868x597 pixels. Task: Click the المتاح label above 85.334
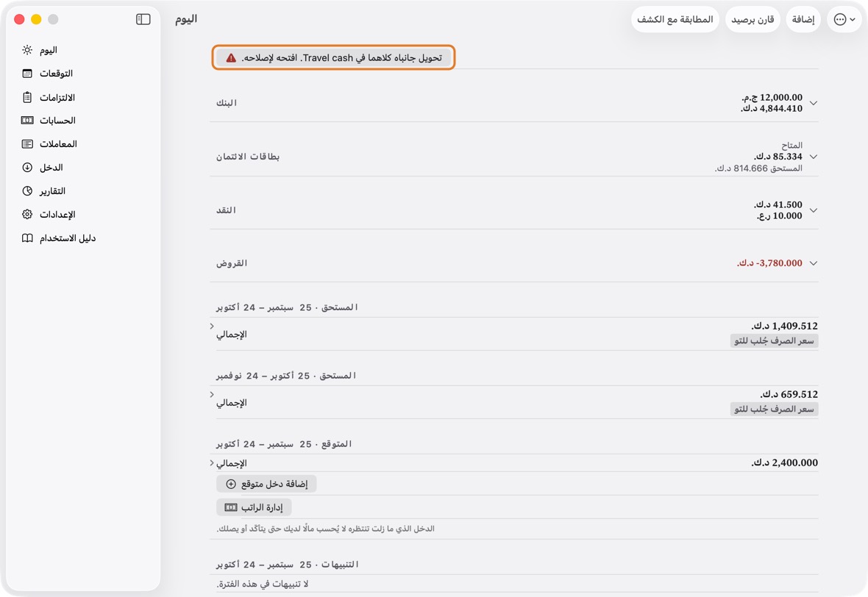pos(791,146)
